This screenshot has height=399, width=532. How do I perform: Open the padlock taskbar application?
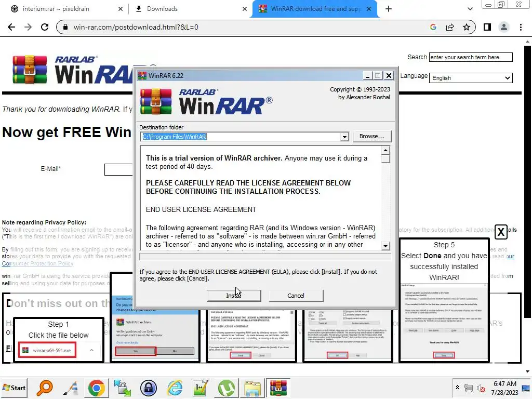point(149,388)
